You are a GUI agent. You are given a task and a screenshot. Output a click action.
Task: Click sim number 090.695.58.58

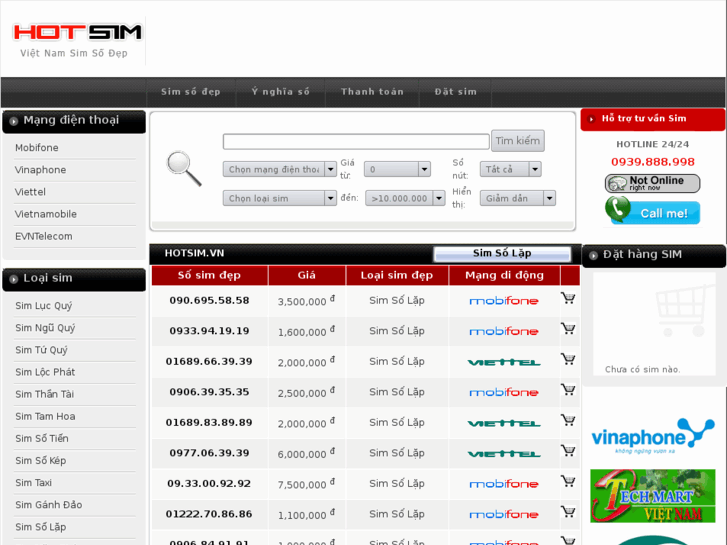click(210, 301)
